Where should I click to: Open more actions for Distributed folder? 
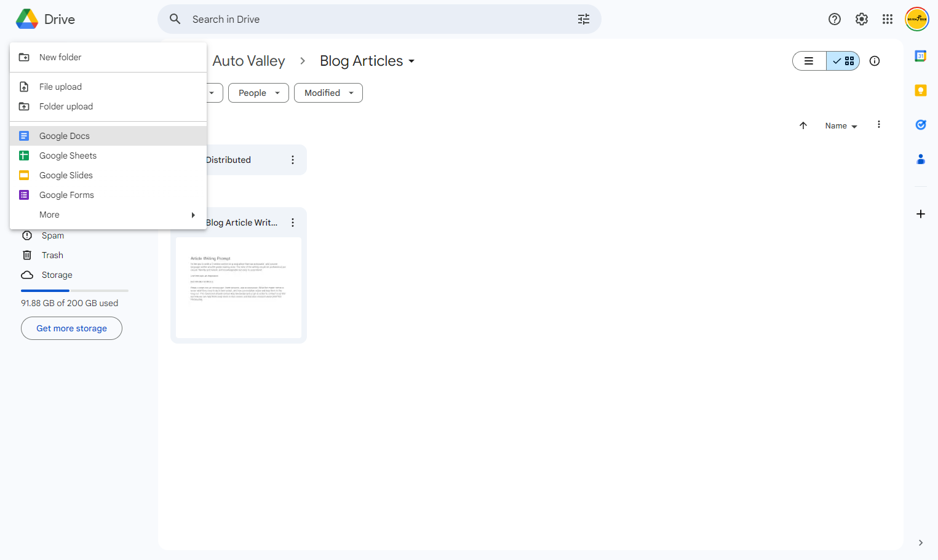coord(293,160)
